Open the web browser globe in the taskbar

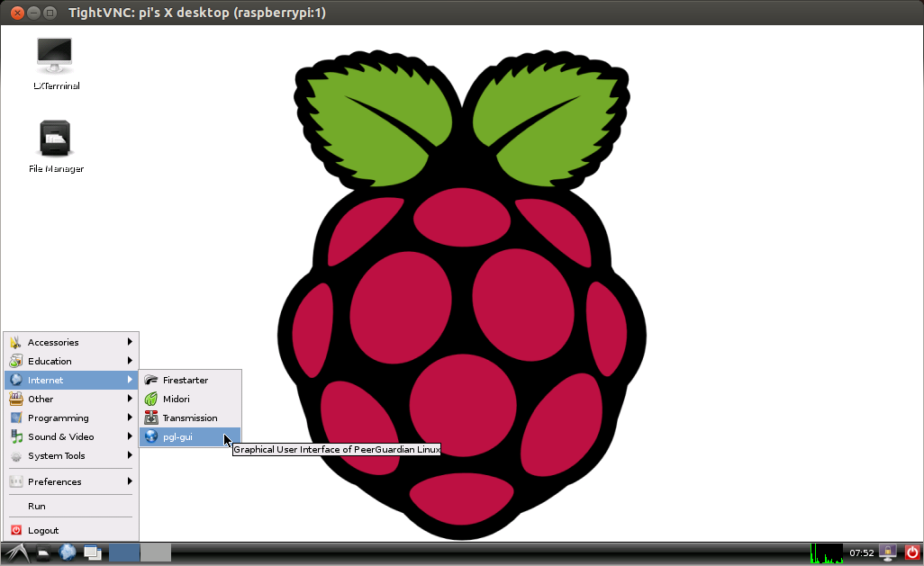[68, 553]
